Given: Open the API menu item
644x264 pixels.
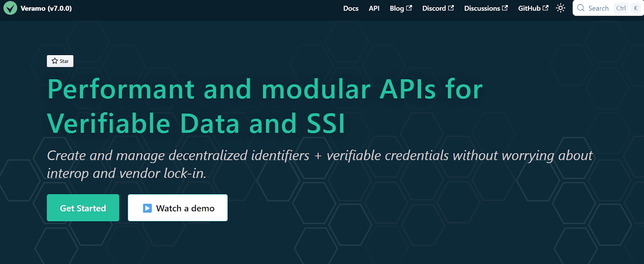Looking at the screenshot, I should [x=374, y=8].
